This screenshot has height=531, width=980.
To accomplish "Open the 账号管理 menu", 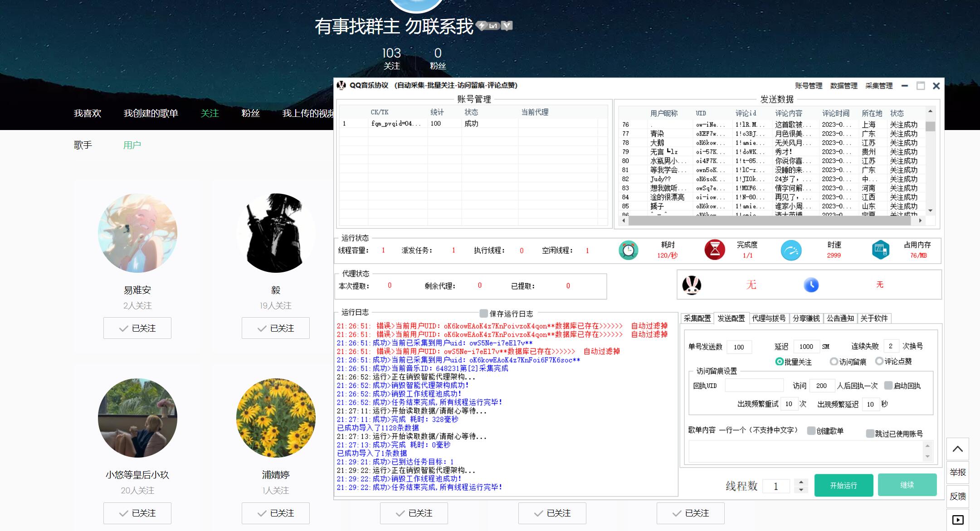I will [808, 86].
